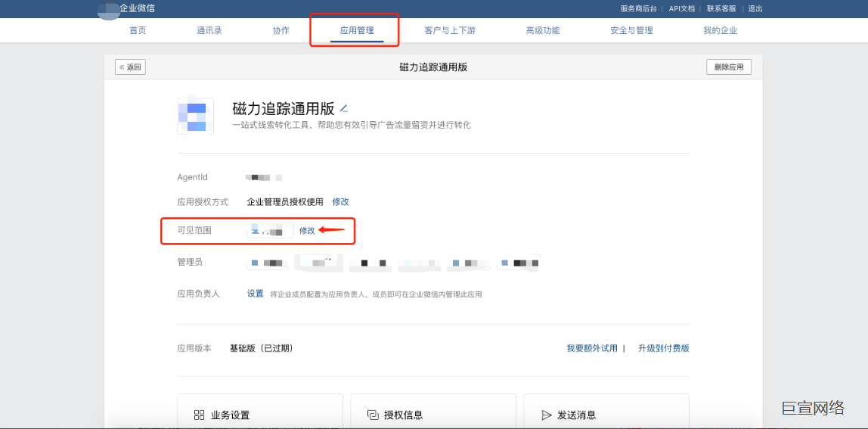Screen dimensions: 868x429
Task: Switch to the 高级功能 tab
Action: pos(543,30)
